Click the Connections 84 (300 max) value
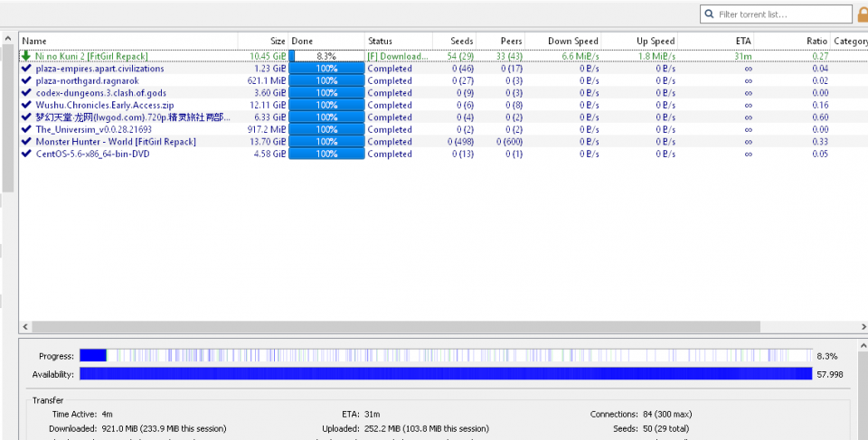The image size is (868, 440). click(x=667, y=414)
